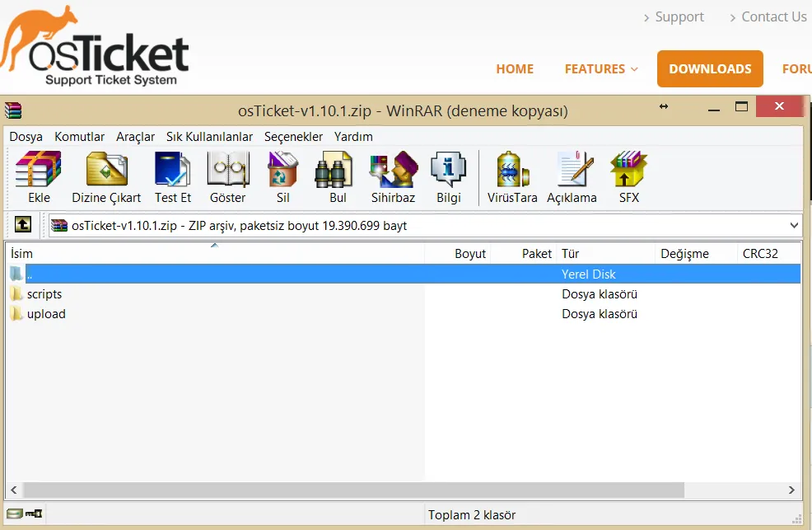Open the Yardım menu
This screenshot has width=812, height=530.
353,137
